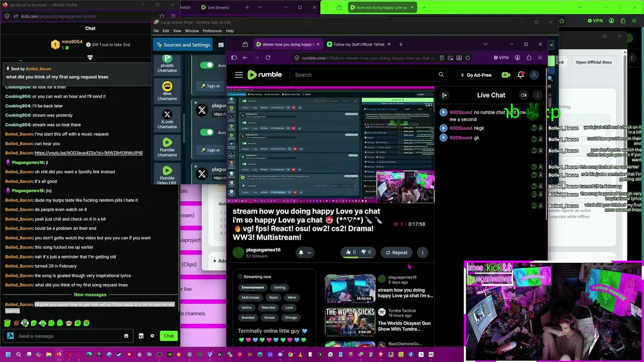Click the Rumble URL address bar
Viewport: 644px width, 362px height.
[369, 58]
